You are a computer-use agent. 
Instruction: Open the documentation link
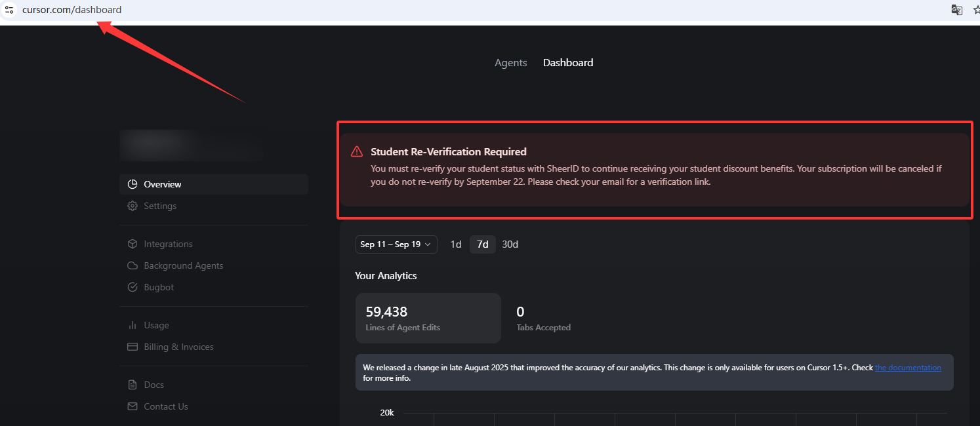click(908, 368)
